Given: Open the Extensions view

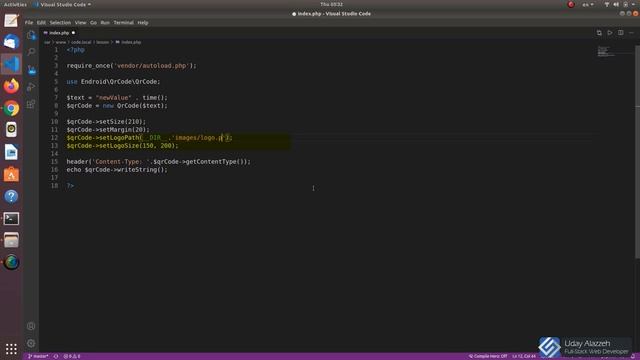Looking at the screenshot, I should [31, 104].
